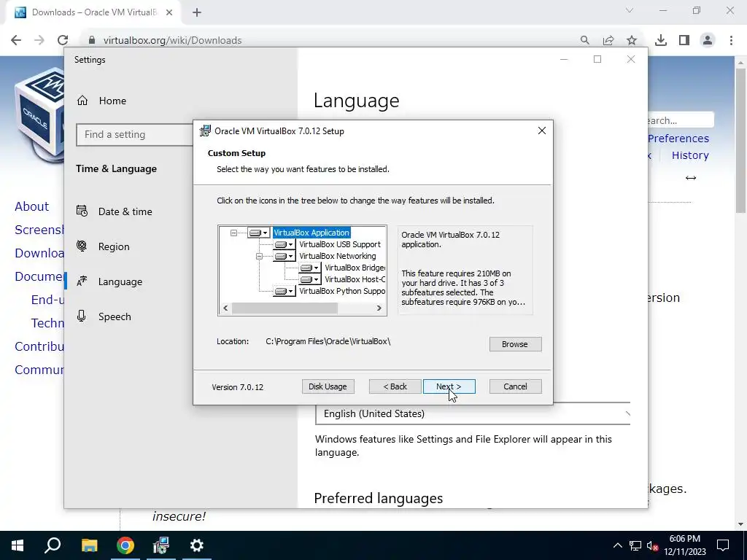747x560 pixels.
Task: Click the Chrome zoom magnifier icon
Action: [x=584, y=41]
